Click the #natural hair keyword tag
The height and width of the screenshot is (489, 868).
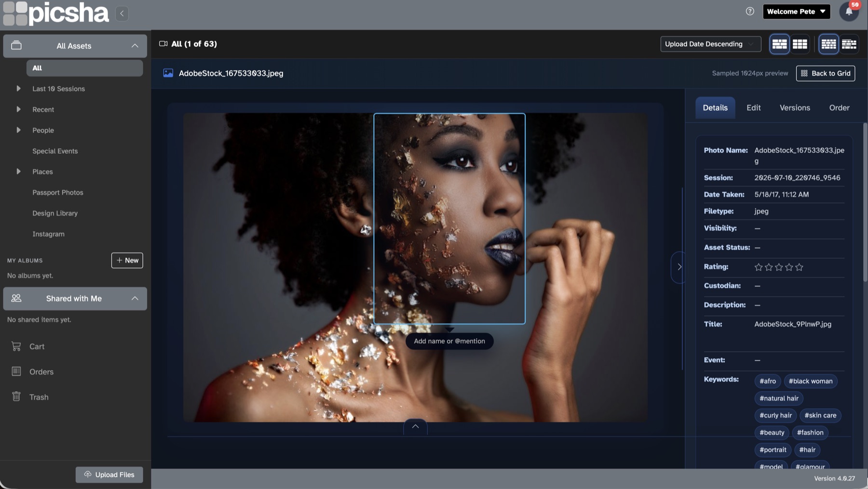click(x=779, y=398)
